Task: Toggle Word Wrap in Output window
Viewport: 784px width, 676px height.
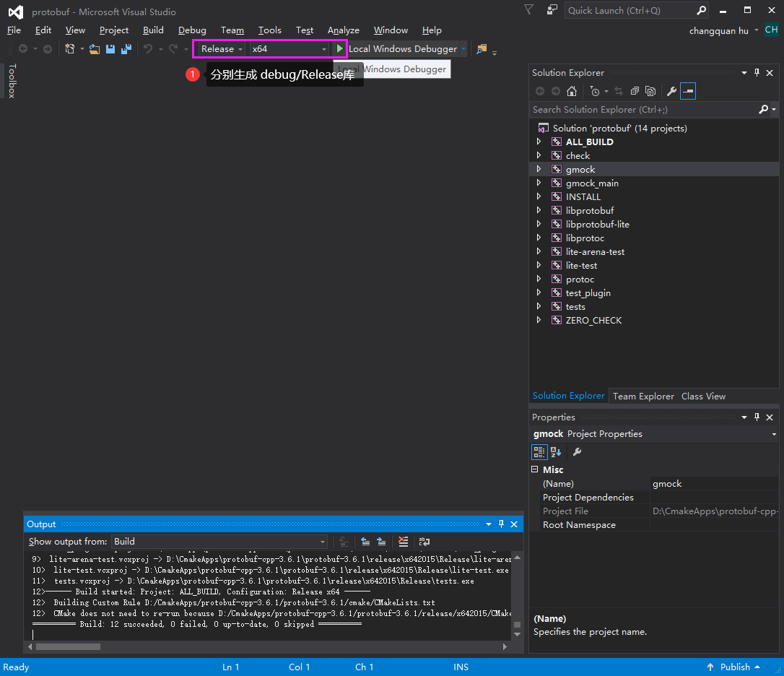Action: tap(424, 542)
